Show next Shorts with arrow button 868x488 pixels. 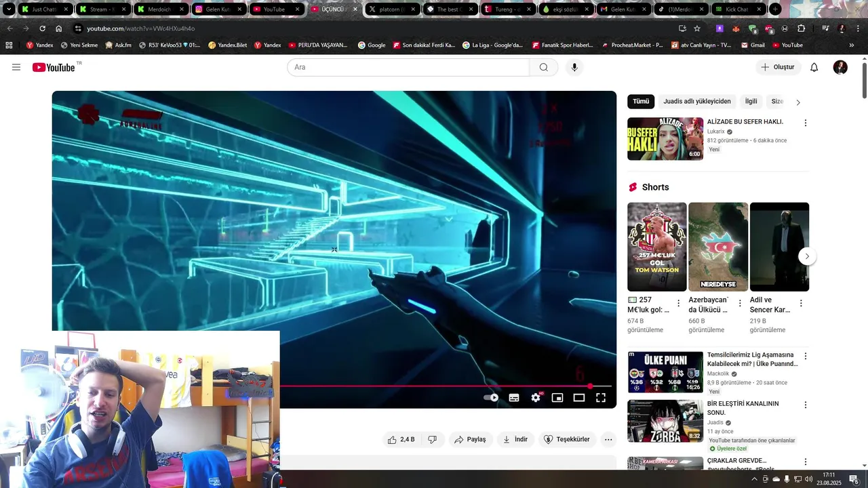pos(807,256)
